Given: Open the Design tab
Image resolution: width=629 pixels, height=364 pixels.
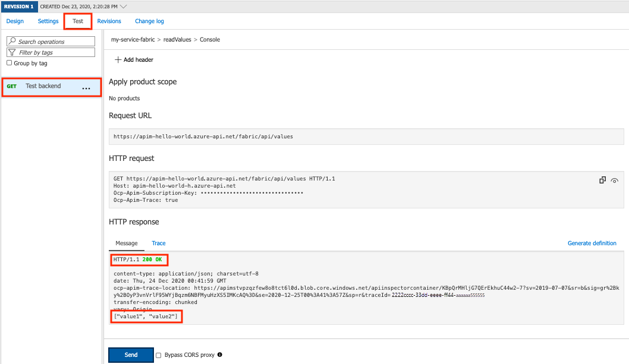Looking at the screenshot, I should 15,21.
